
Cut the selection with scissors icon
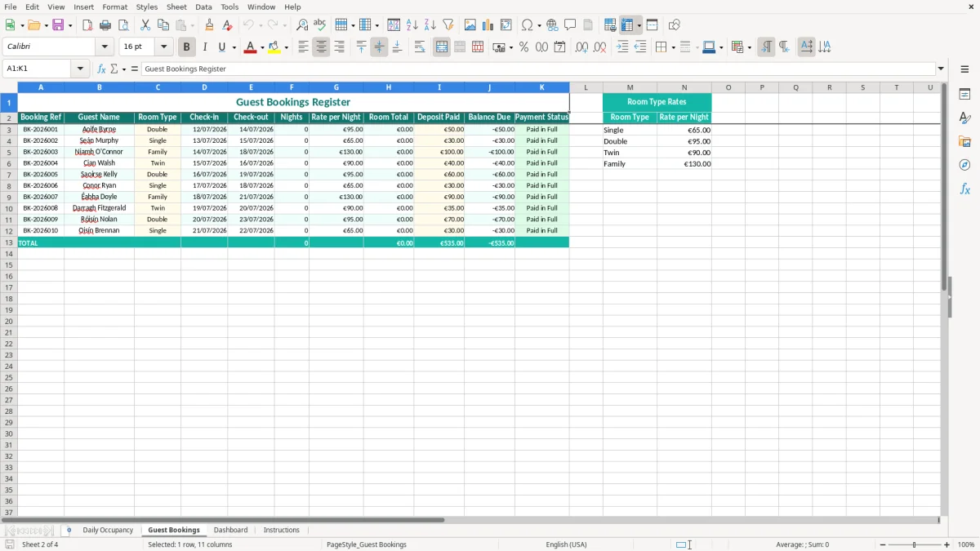(145, 25)
